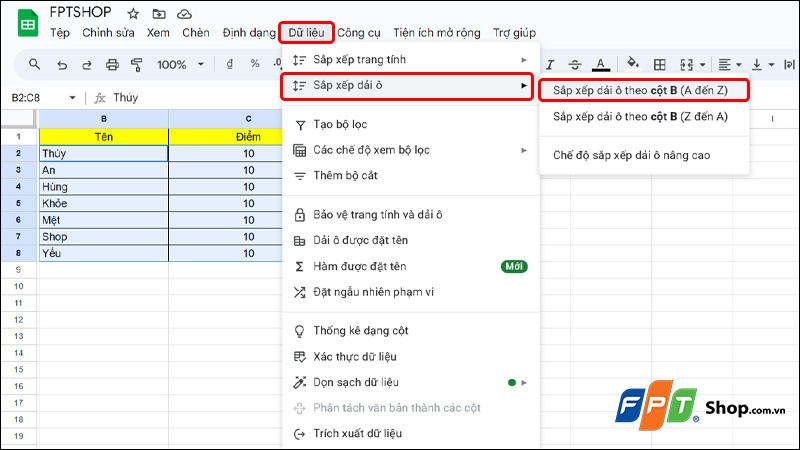The image size is (800, 450).
Task: Open the fill color bucket
Action: tap(633, 63)
